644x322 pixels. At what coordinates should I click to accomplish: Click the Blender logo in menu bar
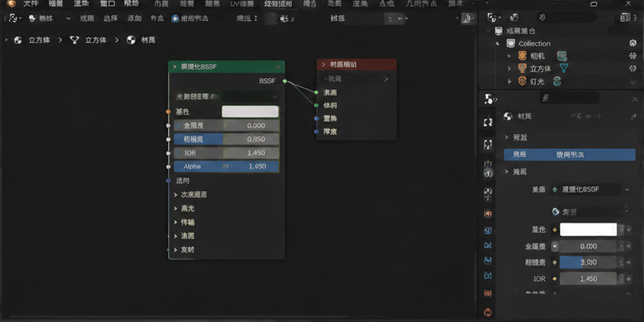11,4
